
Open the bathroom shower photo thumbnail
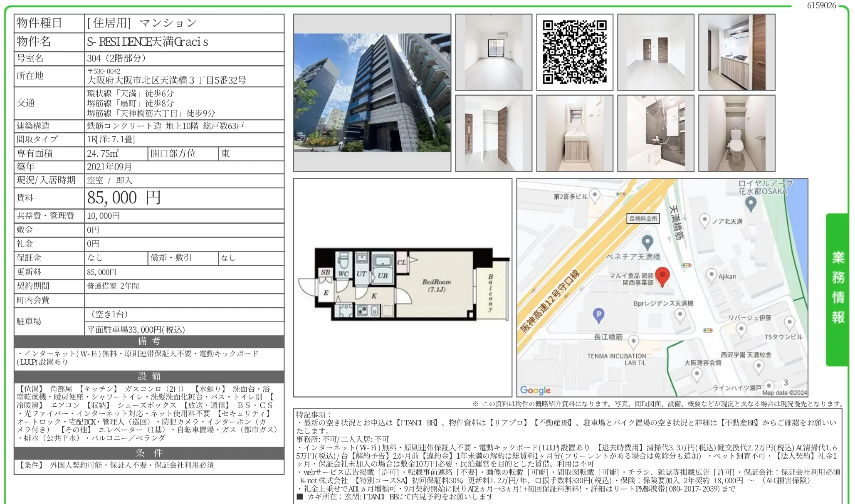pyautogui.click(x=656, y=133)
